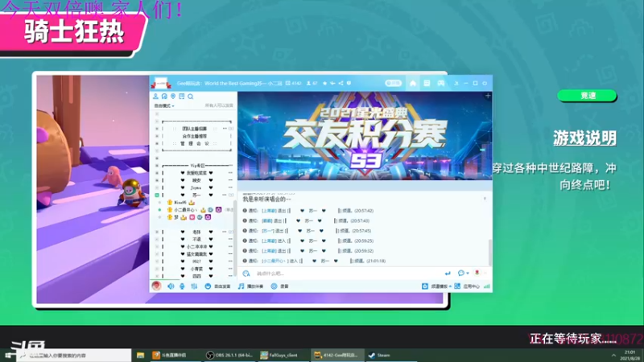Click the 2021星光盛典 交友积分赛 banner

tap(365, 136)
